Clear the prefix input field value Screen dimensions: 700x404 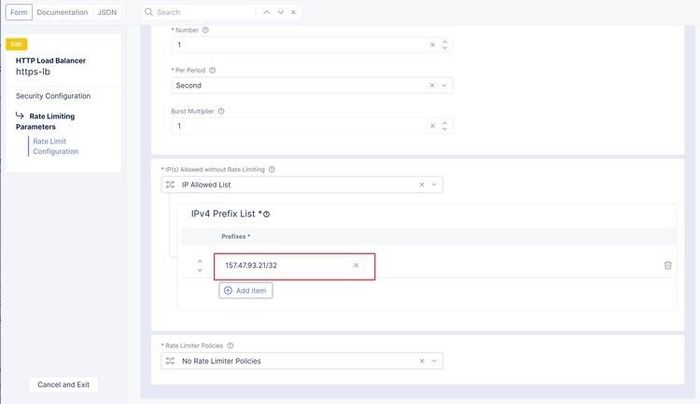point(356,265)
